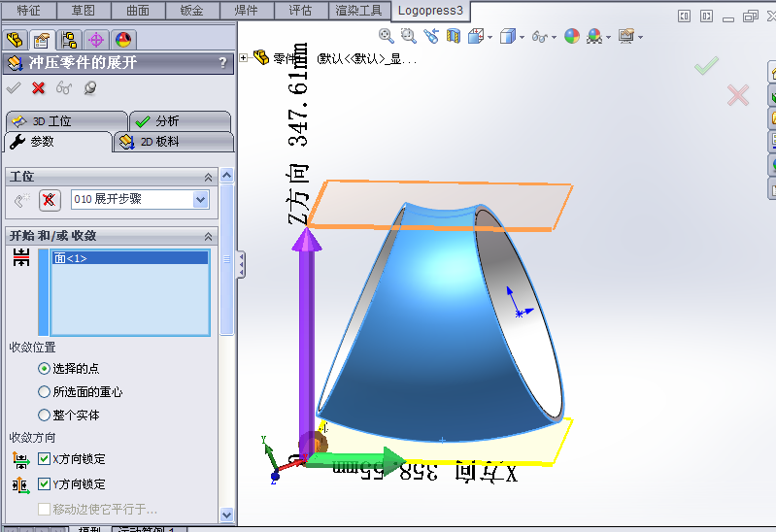Open View Settings dropdown arrow
Viewport: 776px width, 532px height.
[640, 37]
